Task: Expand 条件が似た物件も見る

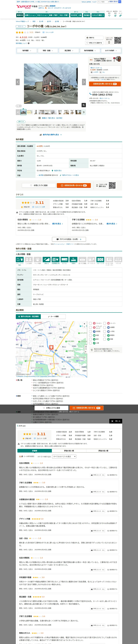Action: click(51, 135)
